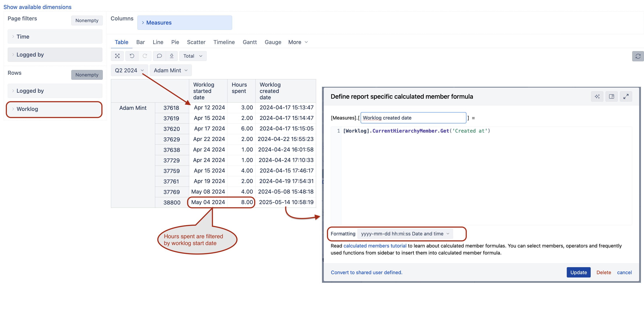Click the redo arrow icon
Screen dimensions: 644x313
(x=145, y=56)
